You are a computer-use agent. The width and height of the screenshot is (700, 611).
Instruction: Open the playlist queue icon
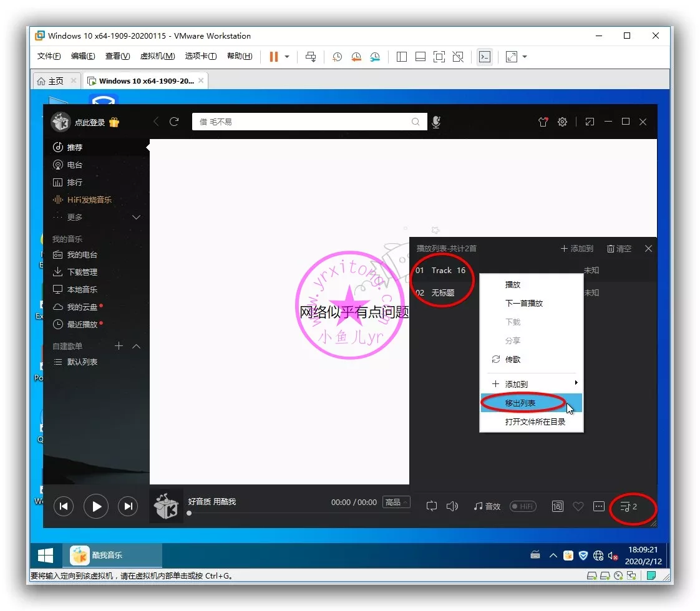628,507
